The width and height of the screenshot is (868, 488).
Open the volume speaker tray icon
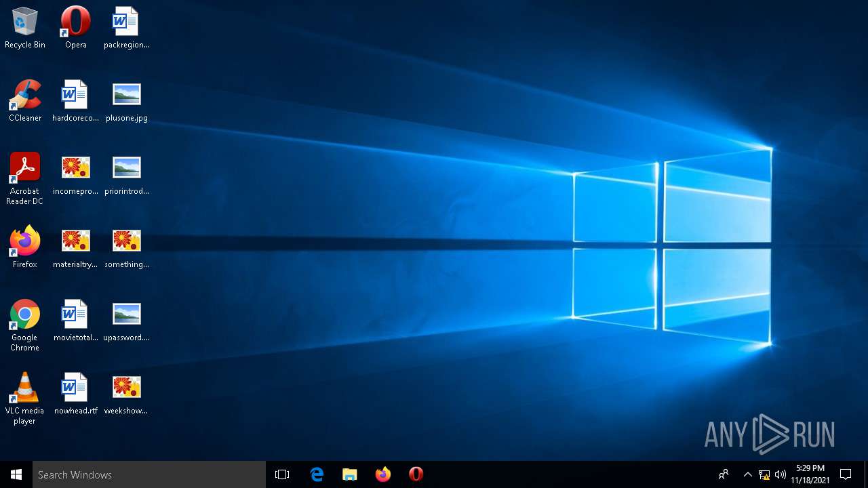pos(781,474)
